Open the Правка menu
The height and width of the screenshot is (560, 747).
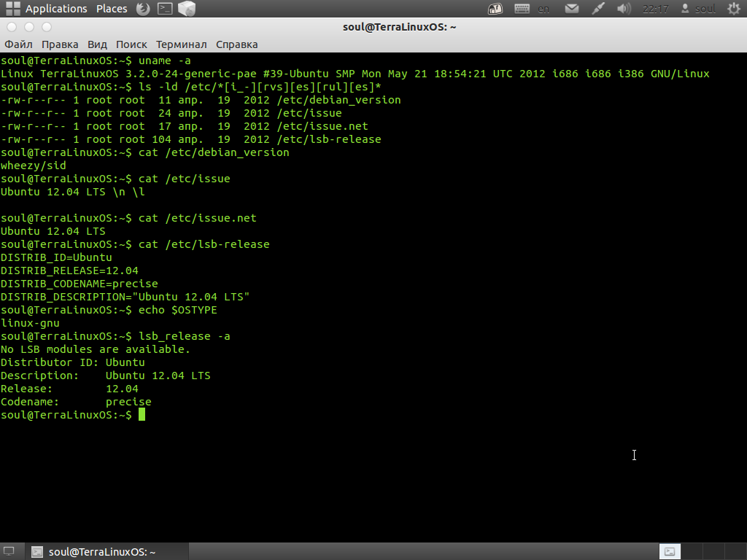60,44
